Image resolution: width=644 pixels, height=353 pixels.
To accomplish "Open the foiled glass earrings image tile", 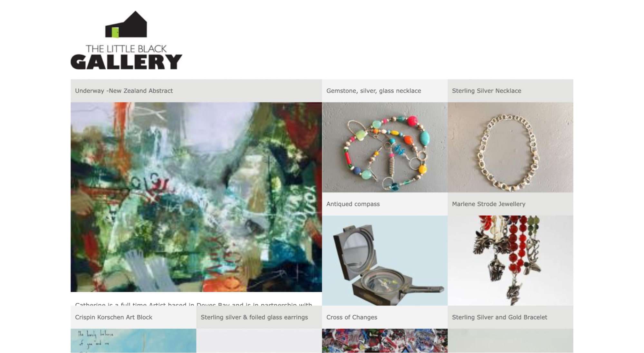I will (259, 341).
